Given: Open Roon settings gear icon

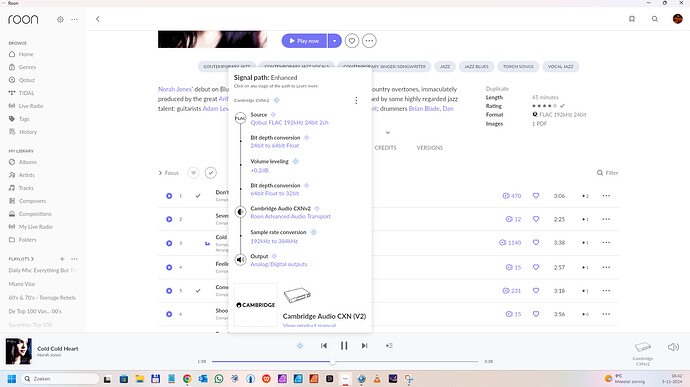Looking at the screenshot, I should (x=60, y=19).
